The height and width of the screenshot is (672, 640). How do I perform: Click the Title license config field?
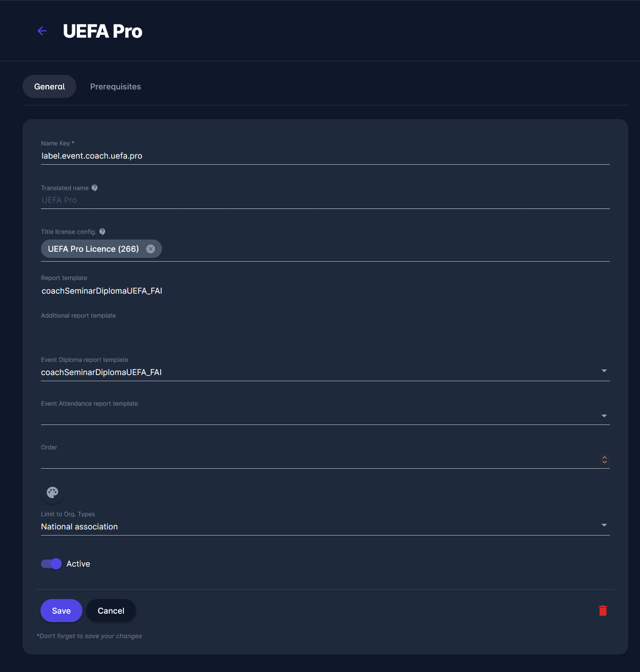[377, 249]
